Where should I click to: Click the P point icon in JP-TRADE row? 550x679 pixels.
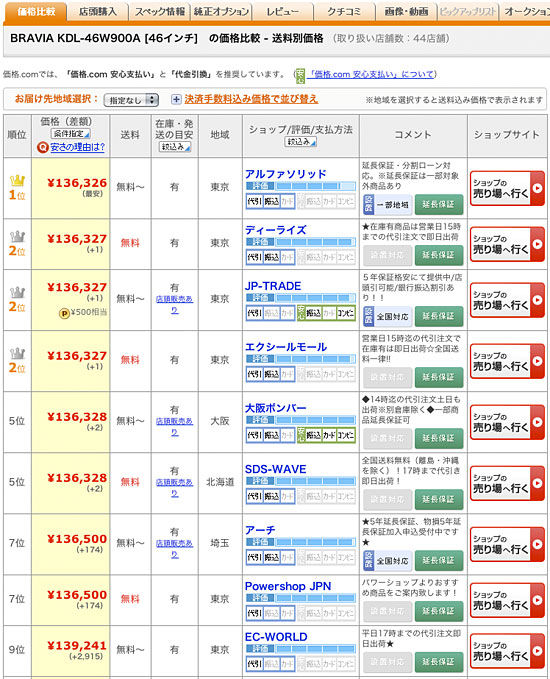(x=64, y=313)
